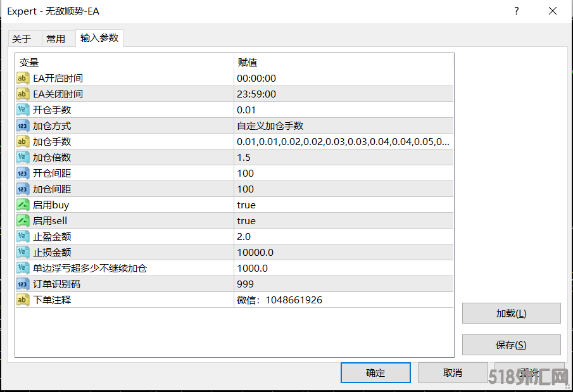
Task: Click the 保存(S) button to save settings
Action: 511,345
